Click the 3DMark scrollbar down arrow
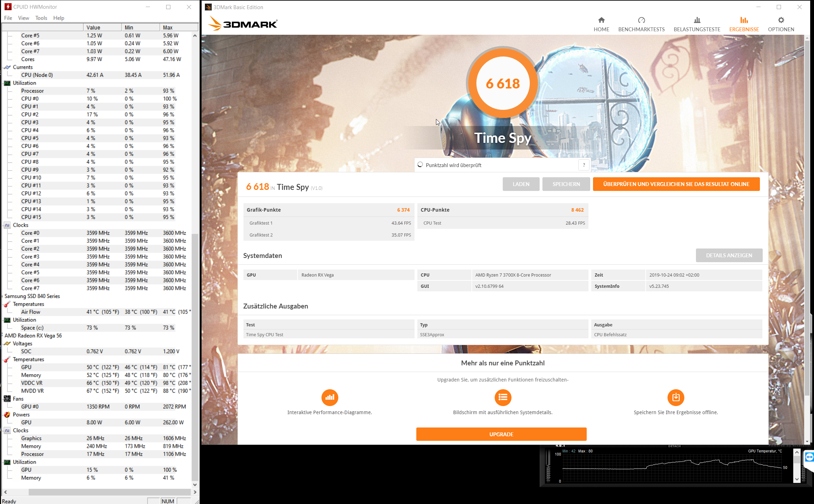The height and width of the screenshot is (504, 814). pyautogui.click(x=807, y=442)
